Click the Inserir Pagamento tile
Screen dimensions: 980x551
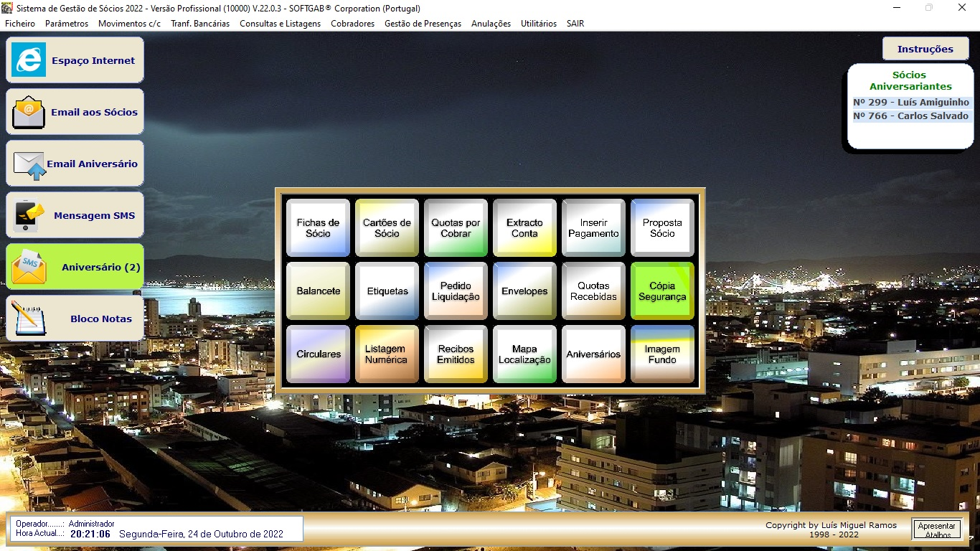click(x=593, y=228)
